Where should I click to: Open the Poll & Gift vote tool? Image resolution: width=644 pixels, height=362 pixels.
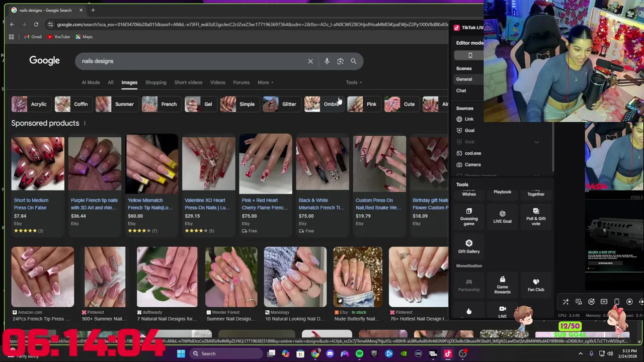click(536, 217)
